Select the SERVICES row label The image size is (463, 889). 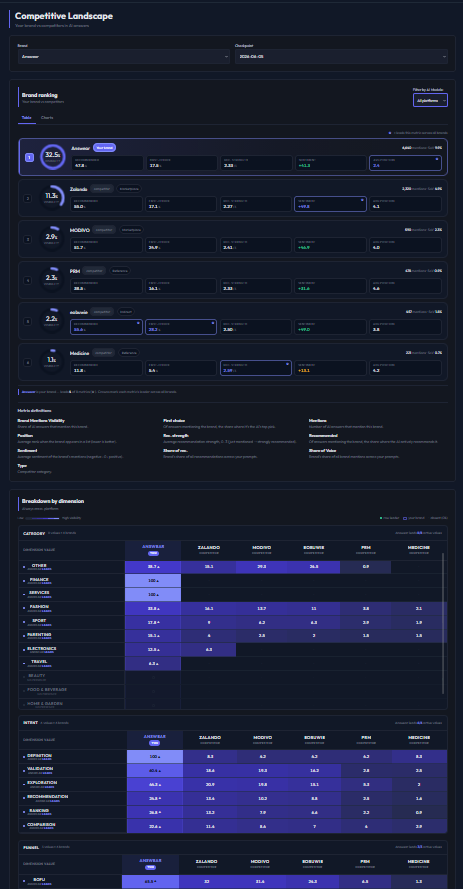(x=40, y=592)
